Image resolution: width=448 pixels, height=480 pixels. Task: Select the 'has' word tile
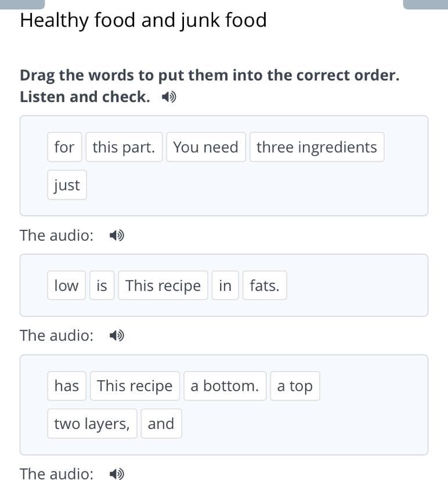(x=67, y=386)
